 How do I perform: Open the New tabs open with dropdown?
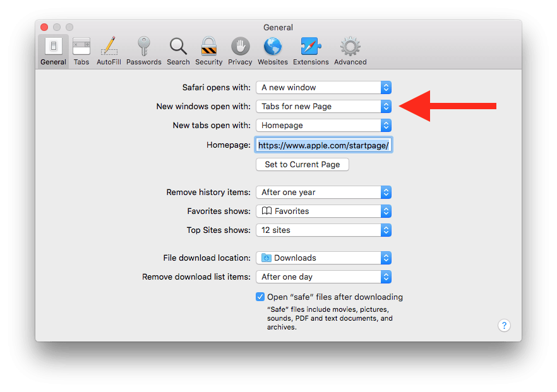pyautogui.click(x=323, y=126)
